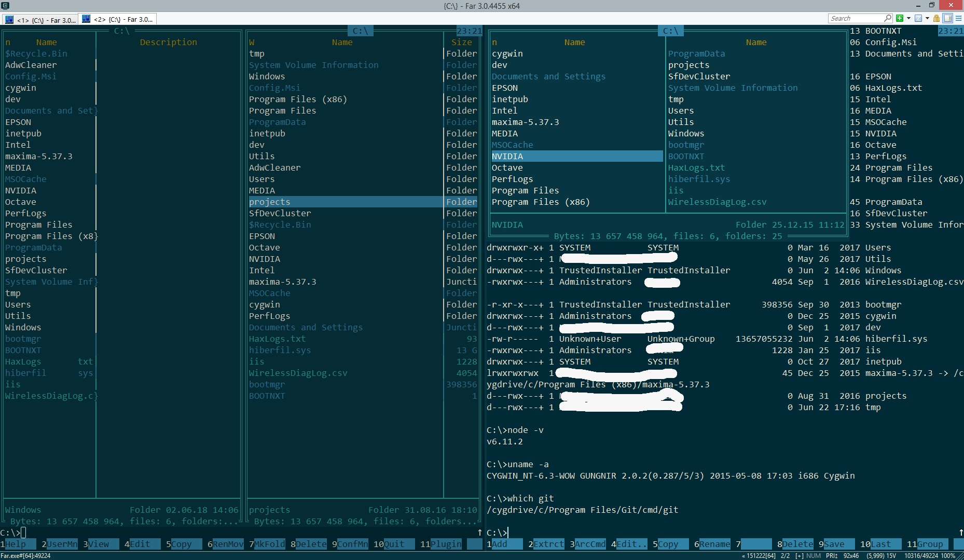This screenshot has height=560, width=964.
Task: Click the Description column header
Action: coord(169,42)
